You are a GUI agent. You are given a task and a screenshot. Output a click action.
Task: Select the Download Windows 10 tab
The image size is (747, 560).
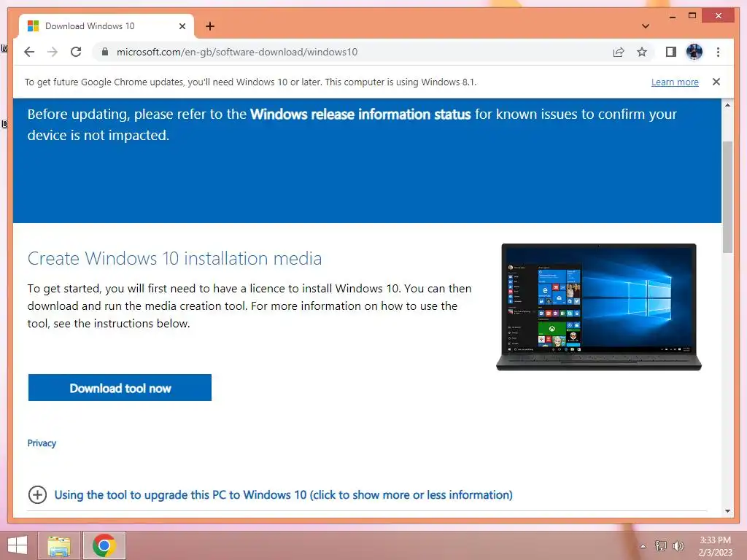107,26
